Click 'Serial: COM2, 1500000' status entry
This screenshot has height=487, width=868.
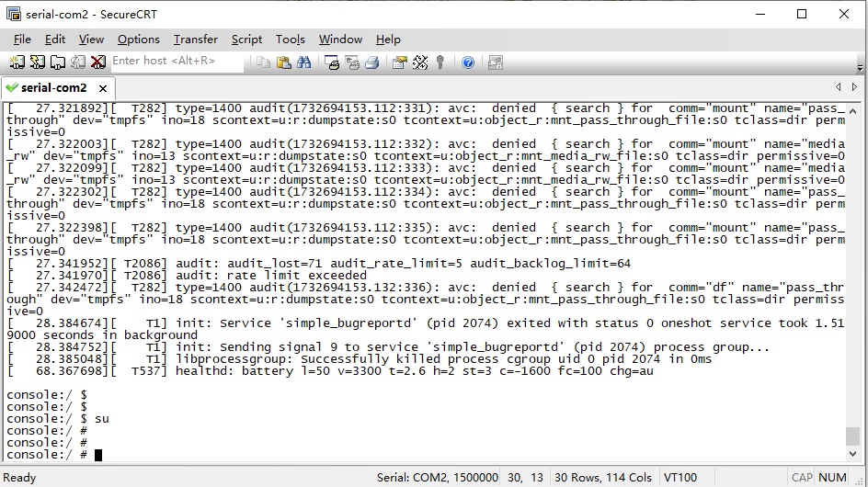pos(438,478)
